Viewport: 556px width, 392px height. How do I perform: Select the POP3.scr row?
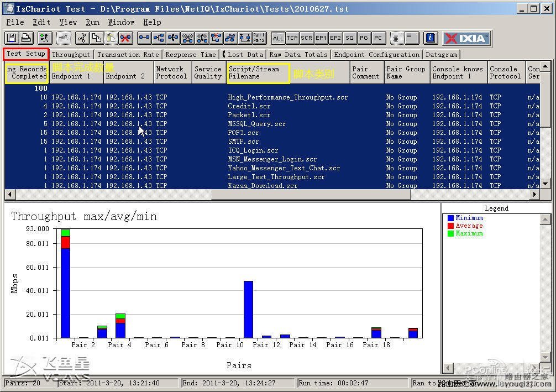tap(272, 133)
